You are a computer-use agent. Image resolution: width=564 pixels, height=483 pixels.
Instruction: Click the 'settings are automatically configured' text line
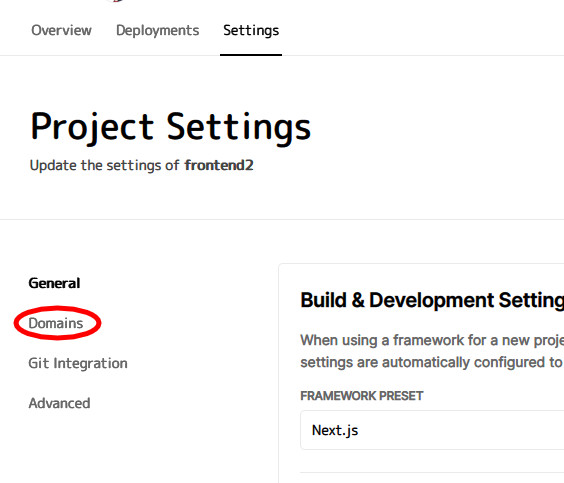coord(432,362)
